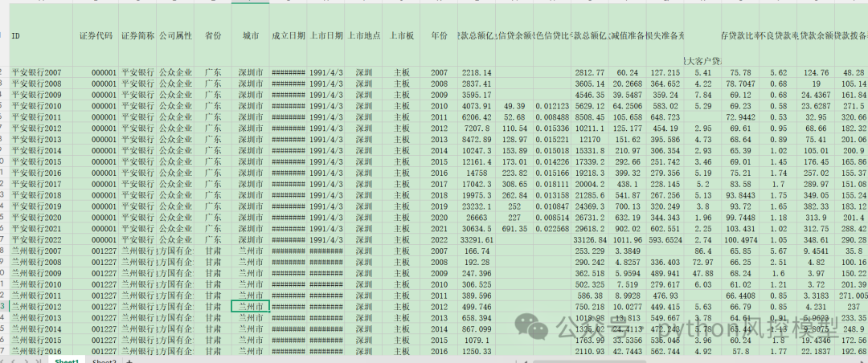Image resolution: width=868 pixels, height=363 pixels.
Task: Click the value 499.746
Action: click(477, 307)
